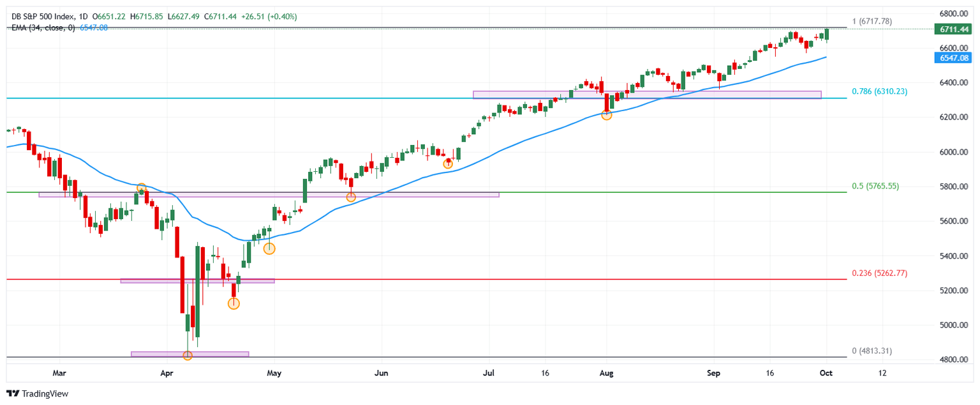Click the orange circle on the 0.5 line in late May
Image resolution: width=980 pixels, height=405 pixels.
tap(351, 197)
